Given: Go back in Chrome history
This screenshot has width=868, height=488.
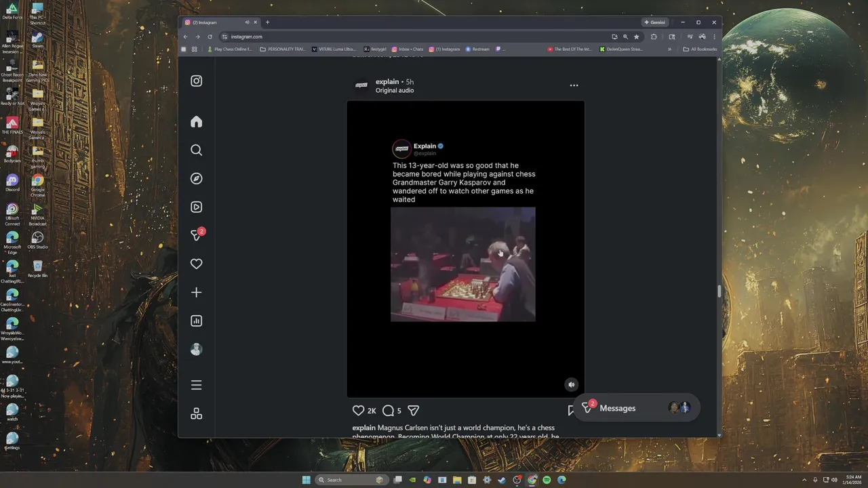Looking at the screenshot, I should [186, 37].
